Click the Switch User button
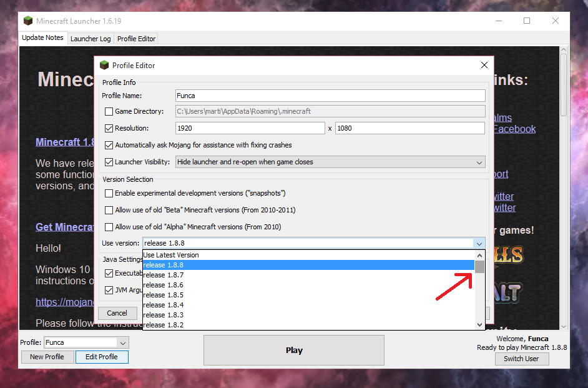This screenshot has width=588, height=388. 521,359
